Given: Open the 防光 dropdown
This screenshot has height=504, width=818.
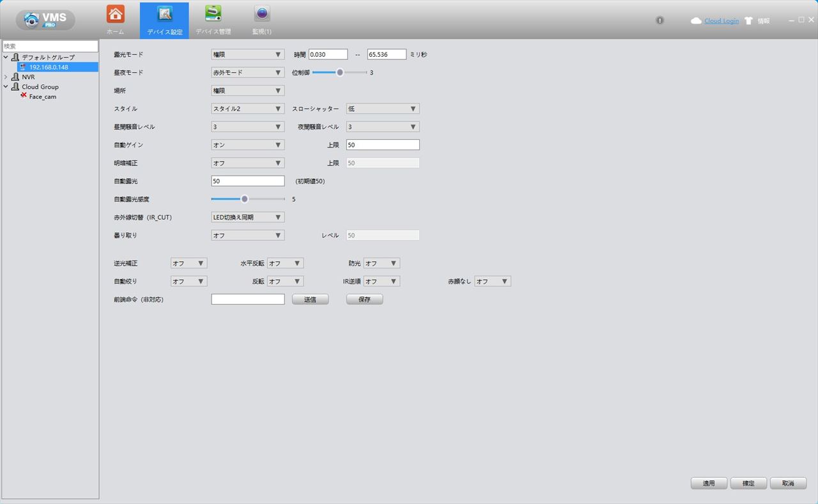Looking at the screenshot, I should pos(382,263).
